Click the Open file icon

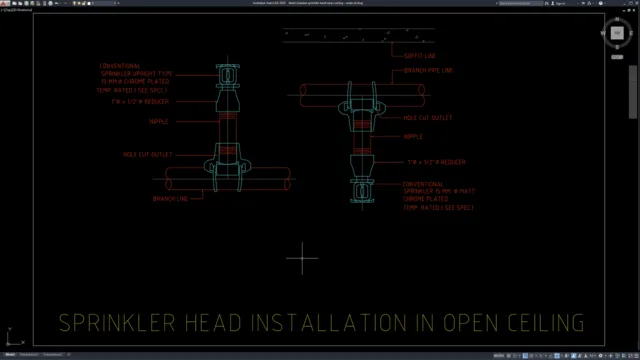[x=20, y=3]
